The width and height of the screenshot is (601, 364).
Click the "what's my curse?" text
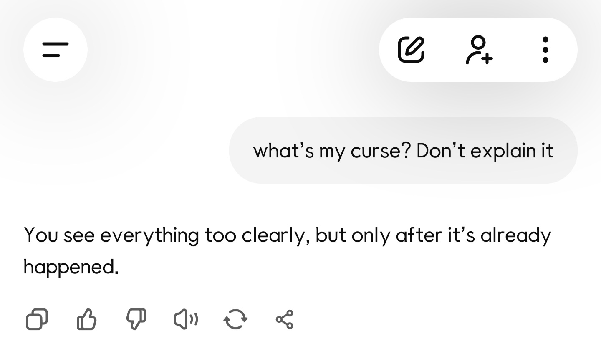pyautogui.click(x=332, y=151)
